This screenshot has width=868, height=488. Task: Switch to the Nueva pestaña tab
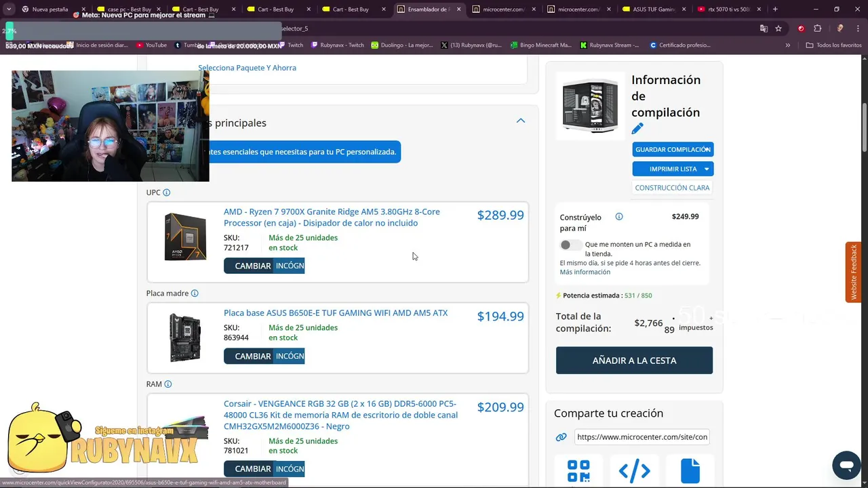[50, 9]
